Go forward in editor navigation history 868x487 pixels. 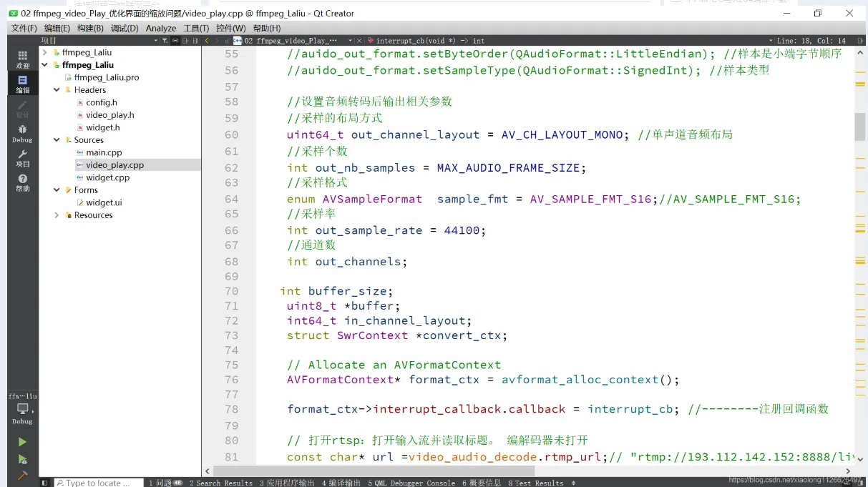[218, 41]
